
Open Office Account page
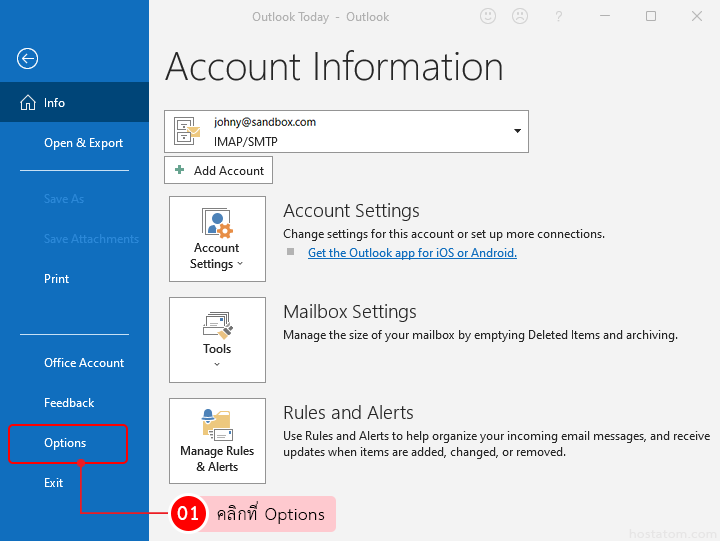pos(84,363)
